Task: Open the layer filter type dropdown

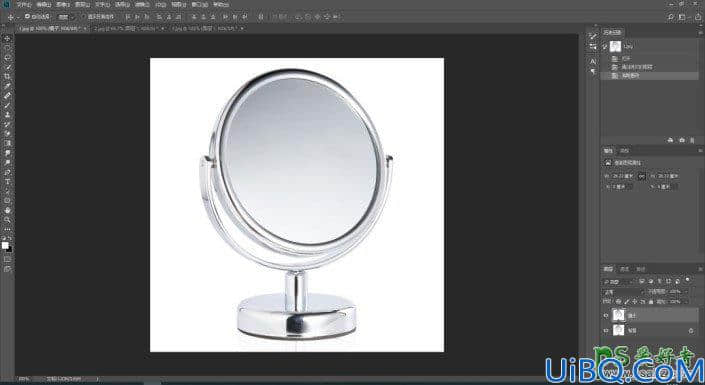Action: 619,282
